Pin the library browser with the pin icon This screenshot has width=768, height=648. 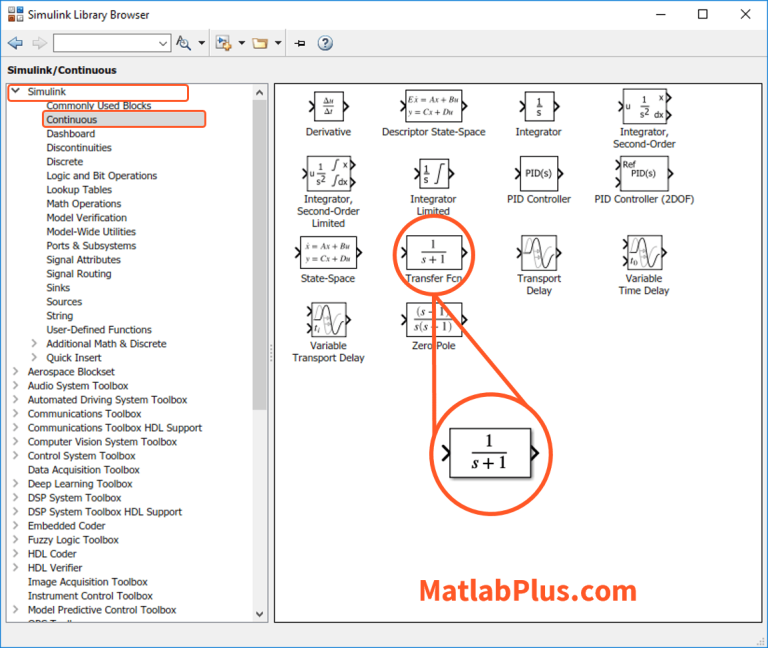[299, 43]
